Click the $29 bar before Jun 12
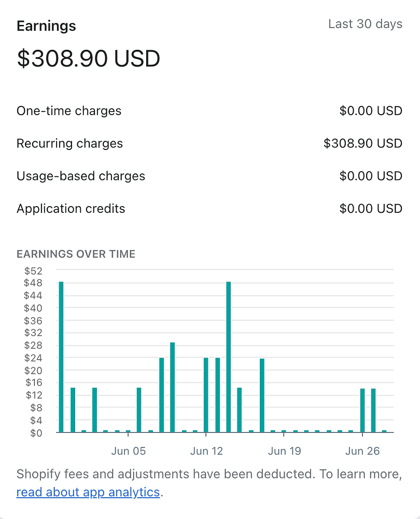420x519 pixels. click(172, 388)
